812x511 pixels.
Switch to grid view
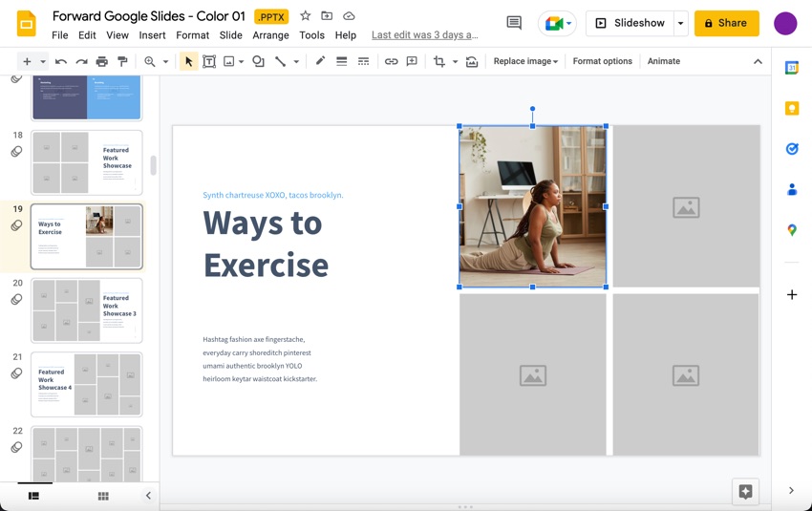(x=103, y=496)
